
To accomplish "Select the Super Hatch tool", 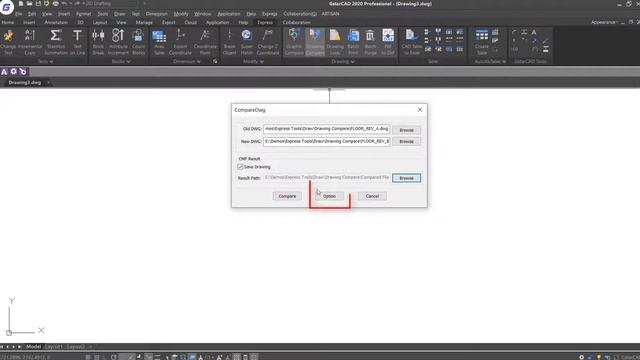I will click(x=247, y=42).
